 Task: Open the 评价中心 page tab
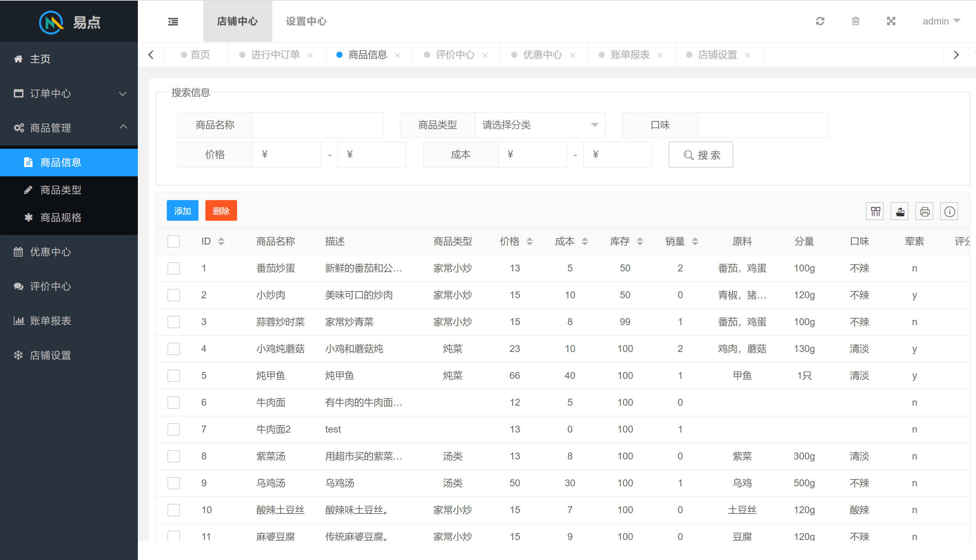[x=455, y=55]
